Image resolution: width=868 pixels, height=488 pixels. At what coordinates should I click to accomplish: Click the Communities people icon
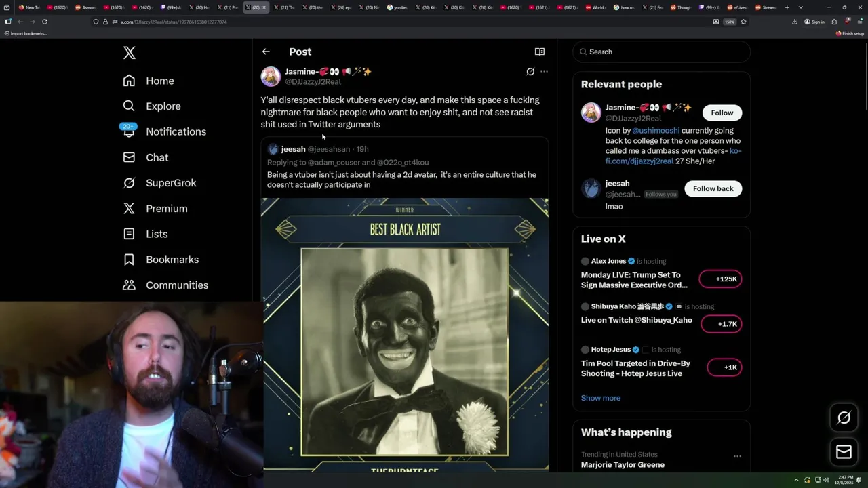pyautogui.click(x=129, y=285)
